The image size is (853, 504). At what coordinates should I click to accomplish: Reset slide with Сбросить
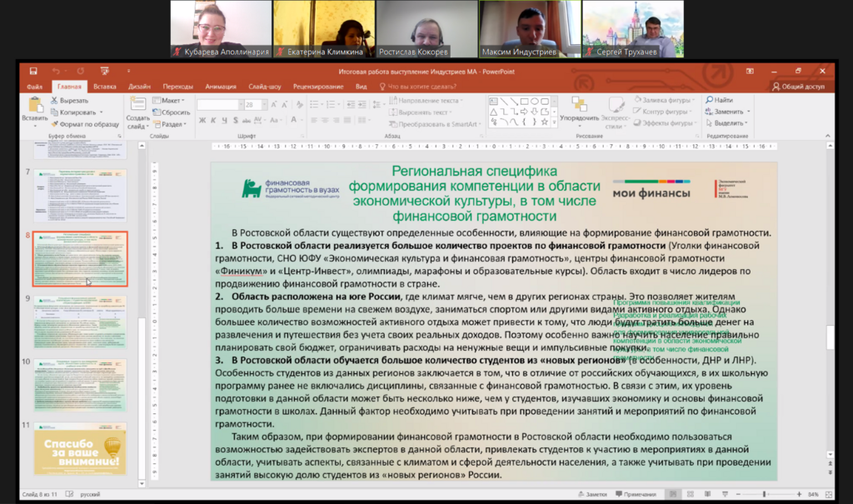pos(172,112)
